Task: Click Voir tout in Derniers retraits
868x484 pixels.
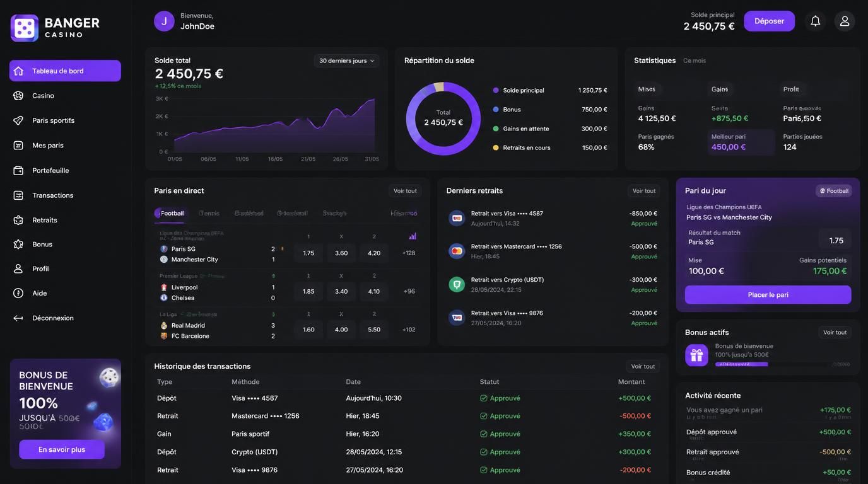Action: point(644,191)
